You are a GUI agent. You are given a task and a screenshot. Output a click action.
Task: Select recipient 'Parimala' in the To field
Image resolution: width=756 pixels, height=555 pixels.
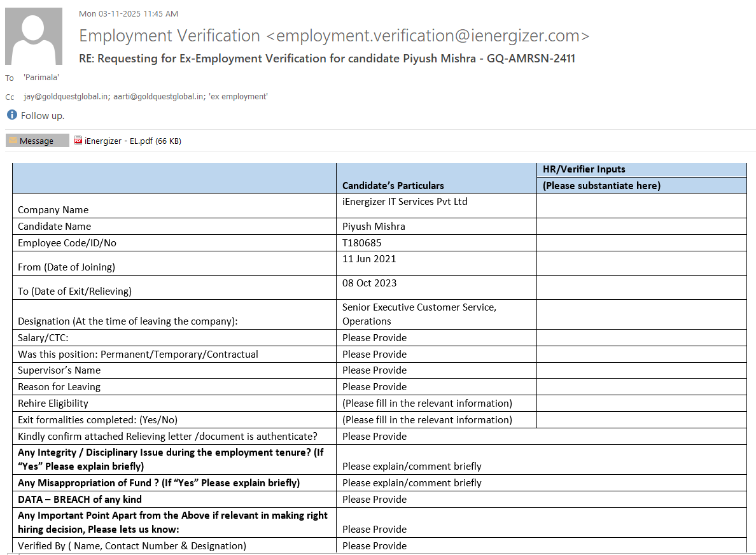pos(41,78)
